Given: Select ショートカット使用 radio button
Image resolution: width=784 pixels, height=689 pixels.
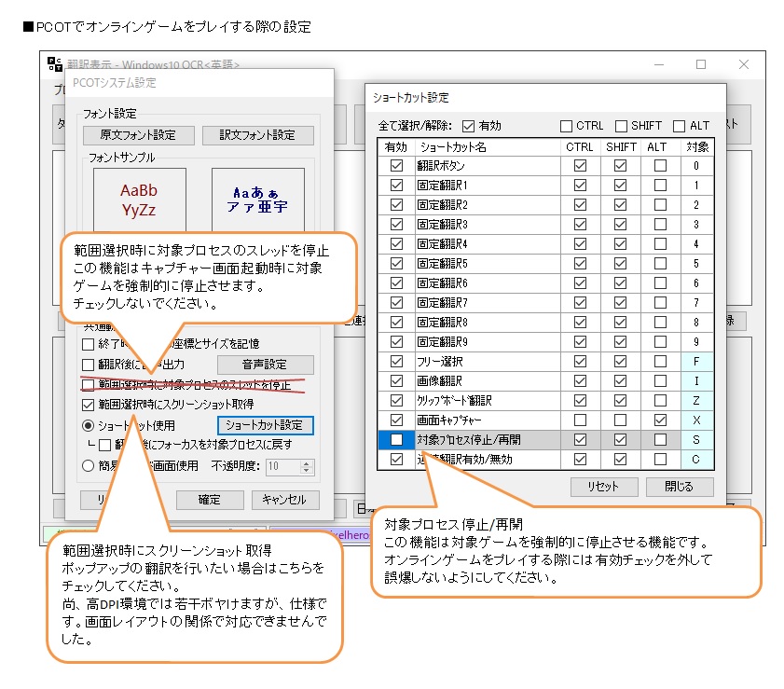Looking at the screenshot, I should (88, 425).
